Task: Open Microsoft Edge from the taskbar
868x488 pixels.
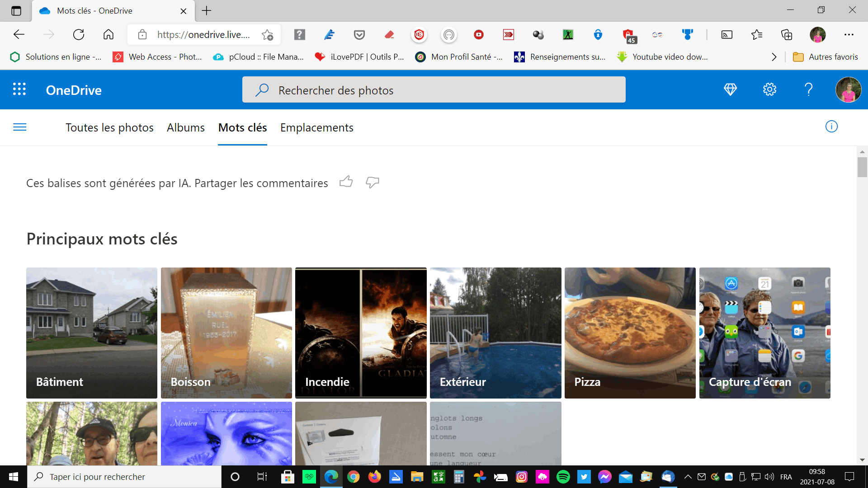Action: pyautogui.click(x=331, y=477)
